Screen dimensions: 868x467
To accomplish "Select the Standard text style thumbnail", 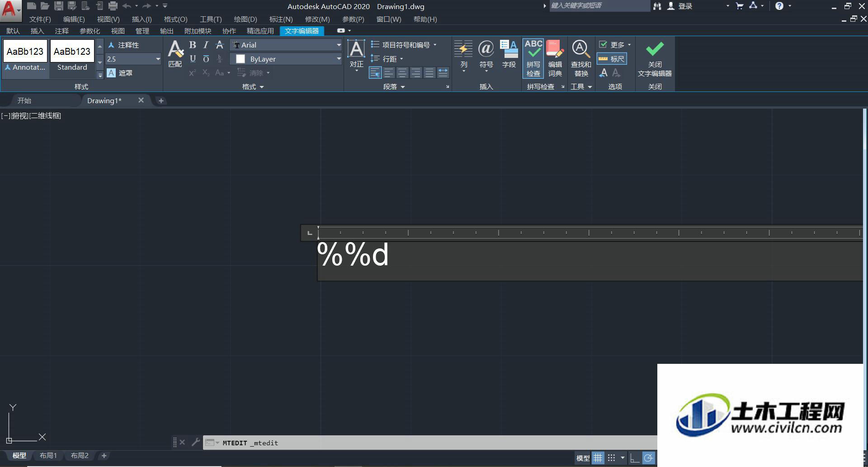I will (x=72, y=57).
